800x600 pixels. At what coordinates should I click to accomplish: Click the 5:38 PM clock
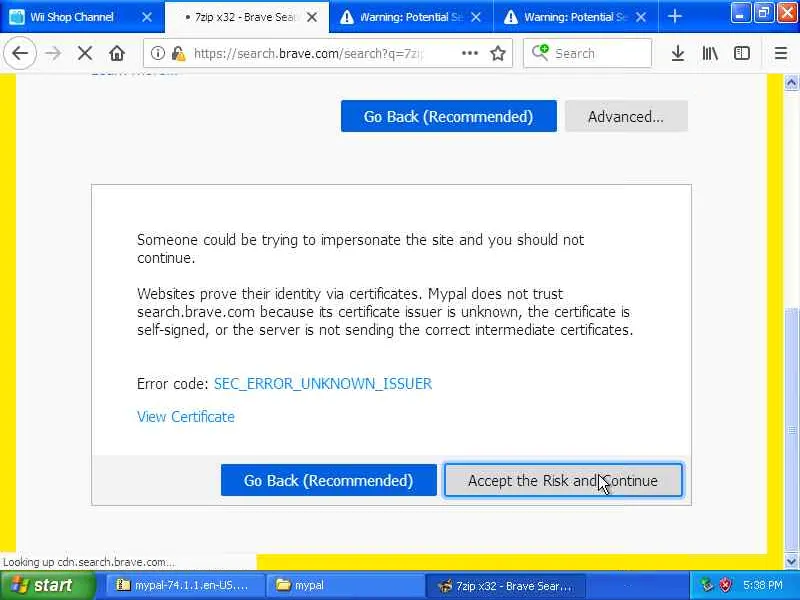(x=763, y=585)
